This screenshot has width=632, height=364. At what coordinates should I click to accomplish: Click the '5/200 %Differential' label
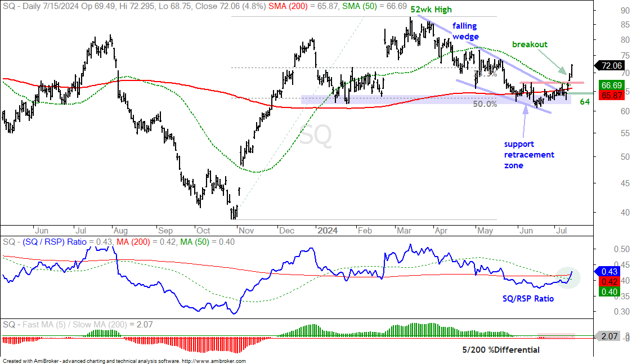(x=501, y=350)
